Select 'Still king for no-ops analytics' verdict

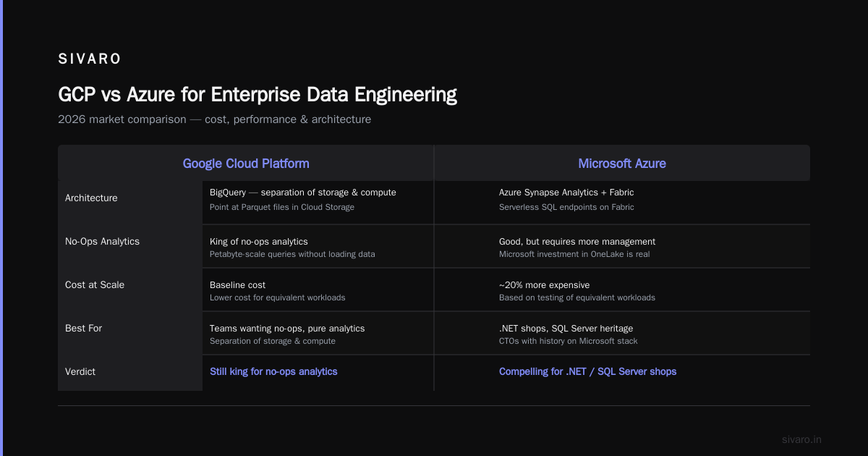pos(273,371)
